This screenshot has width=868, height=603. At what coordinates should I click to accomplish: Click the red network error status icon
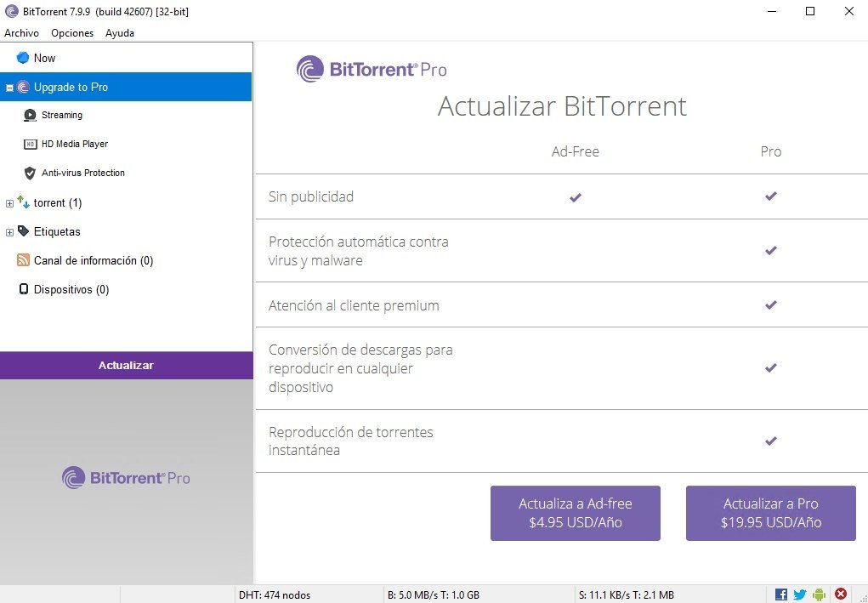click(841, 594)
